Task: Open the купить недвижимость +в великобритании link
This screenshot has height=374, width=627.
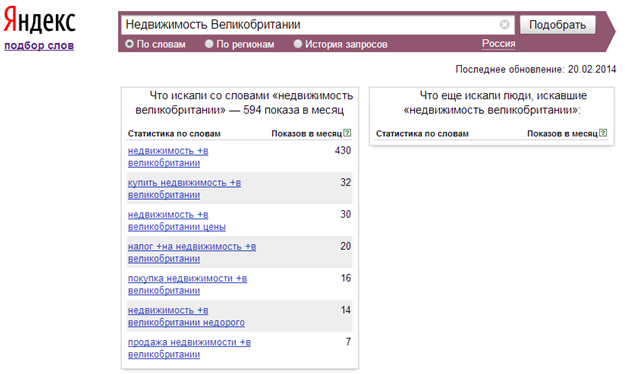Action: (184, 189)
